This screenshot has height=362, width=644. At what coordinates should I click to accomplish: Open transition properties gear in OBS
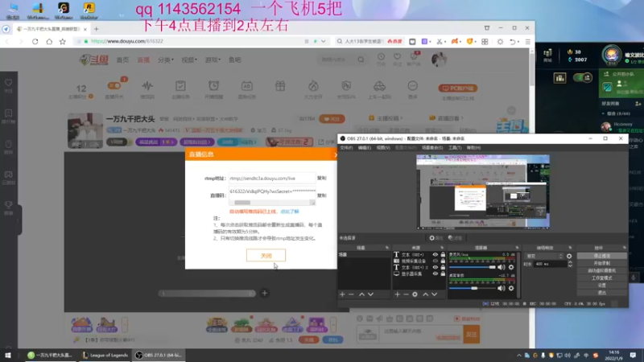[569, 256]
